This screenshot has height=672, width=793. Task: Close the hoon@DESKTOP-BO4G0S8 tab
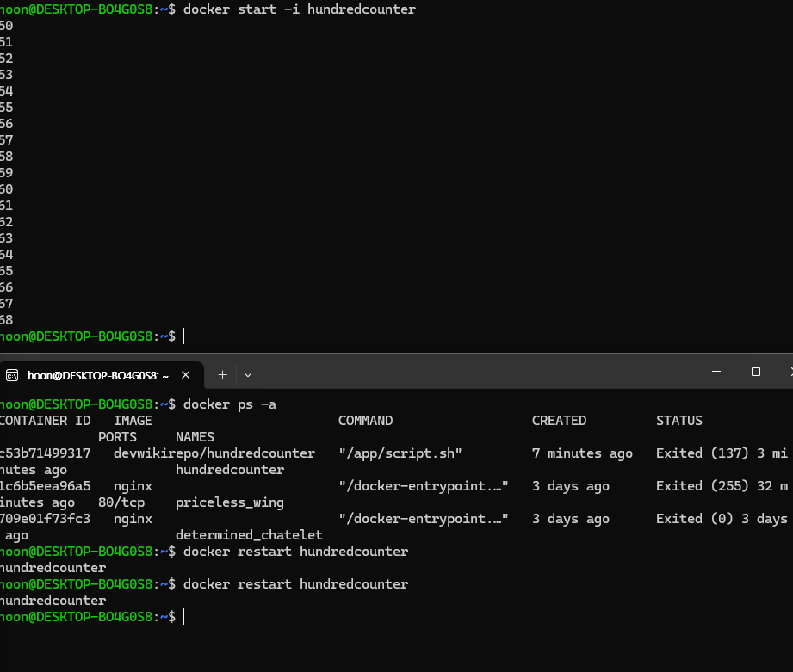[186, 375]
